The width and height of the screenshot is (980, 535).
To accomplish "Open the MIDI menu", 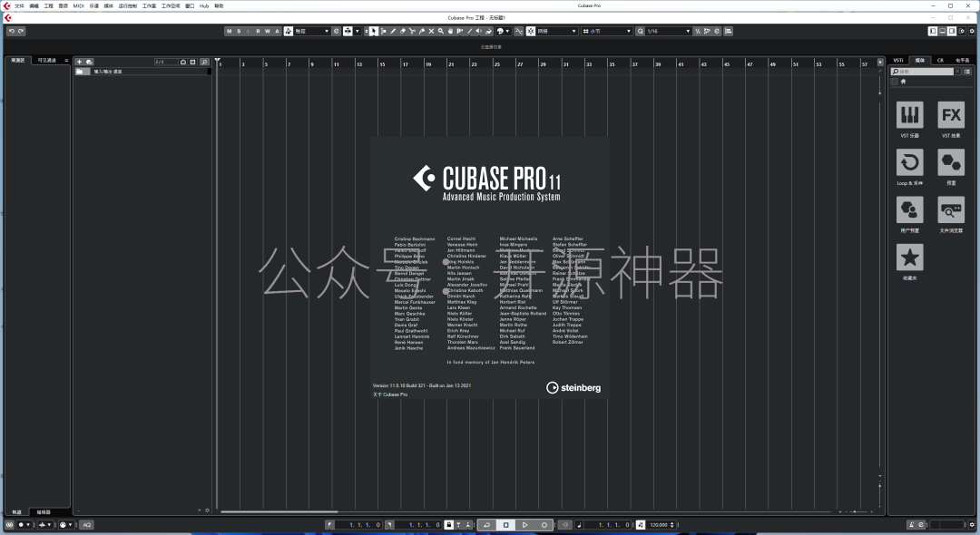I will pyautogui.click(x=78, y=5).
